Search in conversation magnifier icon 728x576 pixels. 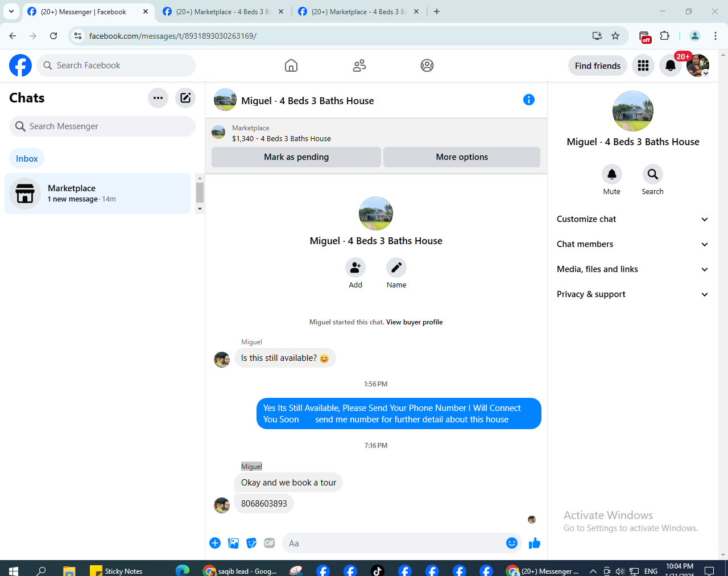pos(653,174)
